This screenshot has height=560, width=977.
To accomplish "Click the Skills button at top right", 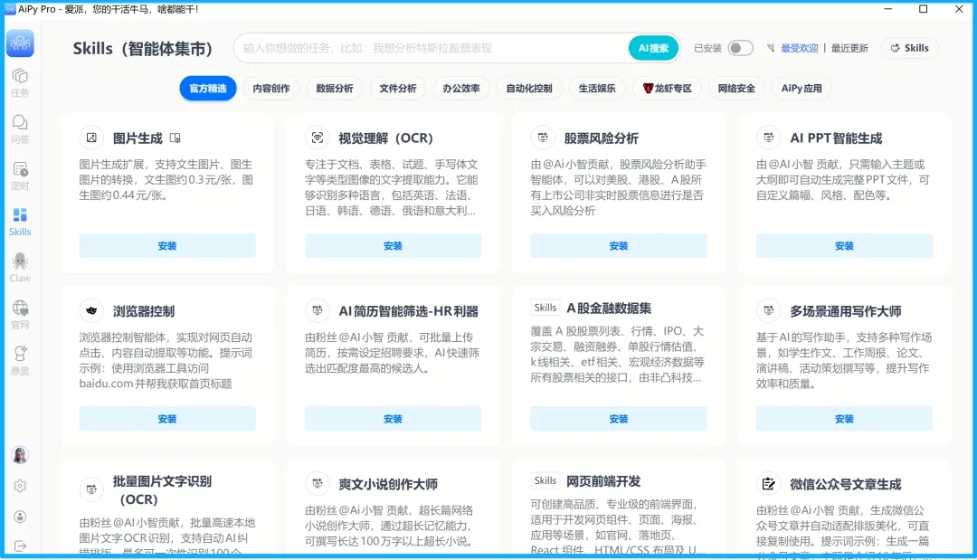I will 910,48.
